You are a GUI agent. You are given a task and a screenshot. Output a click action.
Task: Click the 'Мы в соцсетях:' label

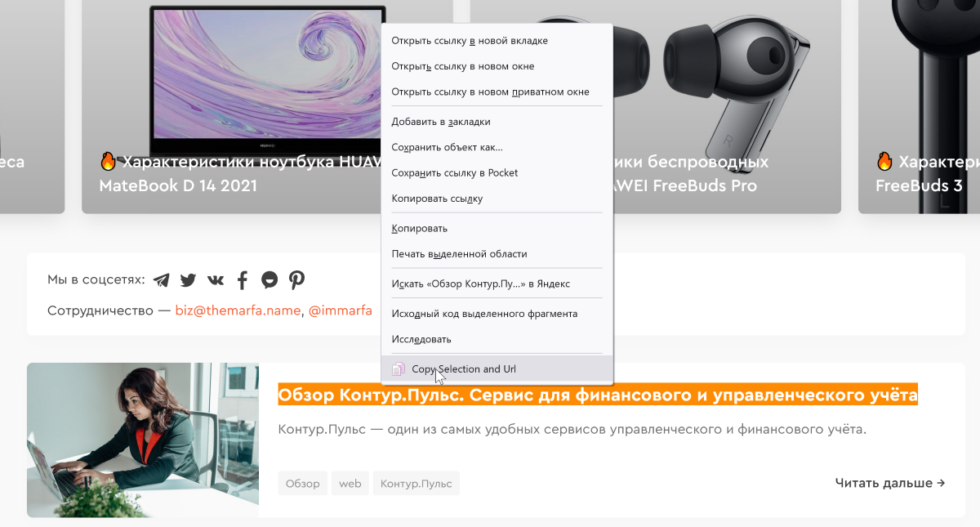pos(96,280)
